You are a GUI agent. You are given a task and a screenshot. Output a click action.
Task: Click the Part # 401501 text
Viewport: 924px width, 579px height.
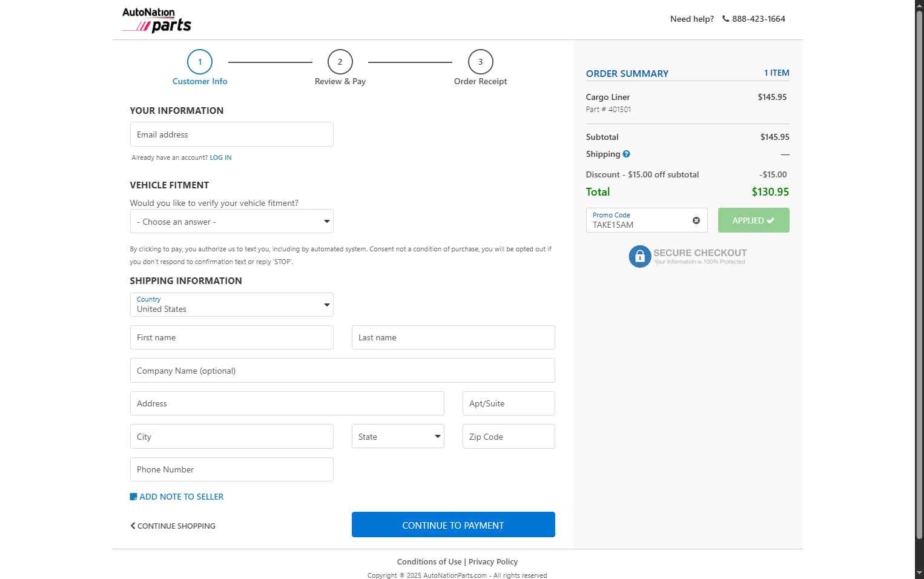[608, 110]
